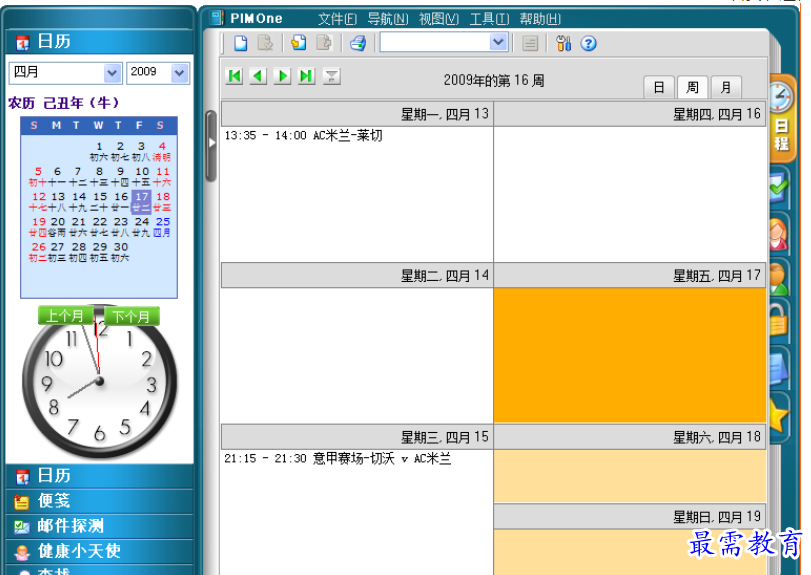The height and width of the screenshot is (575, 811).
Task: Click the 星期日, 四月 19 day header
Action: 630,516
